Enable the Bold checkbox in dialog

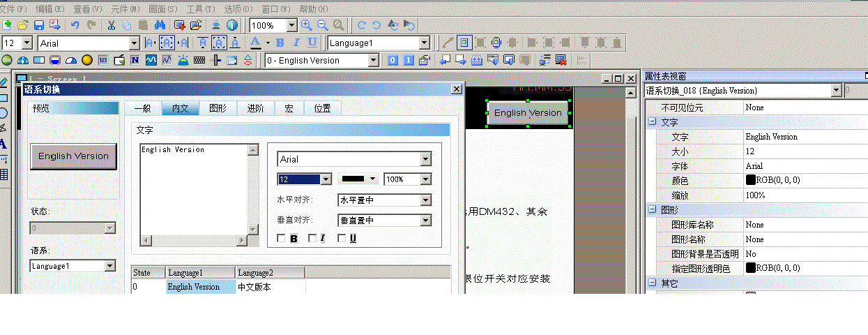(x=282, y=239)
